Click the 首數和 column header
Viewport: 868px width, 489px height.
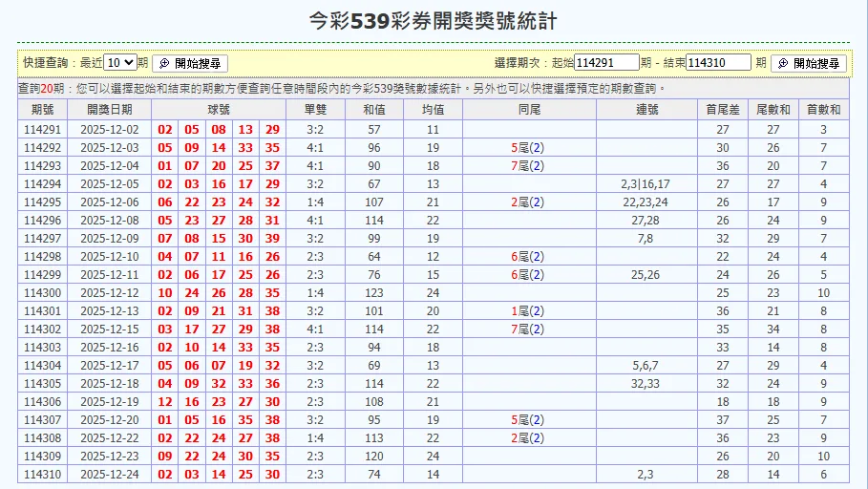pos(824,110)
